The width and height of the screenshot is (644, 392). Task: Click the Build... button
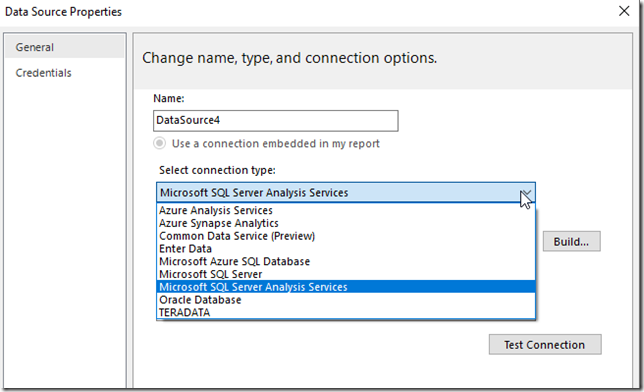tap(571, 241)
